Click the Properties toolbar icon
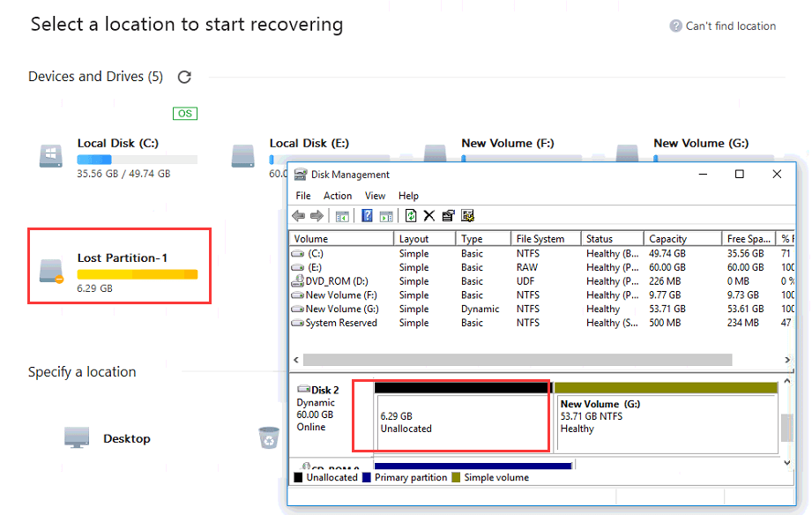Viewport: 812px width, 515px height. click(x=448, y=216)
